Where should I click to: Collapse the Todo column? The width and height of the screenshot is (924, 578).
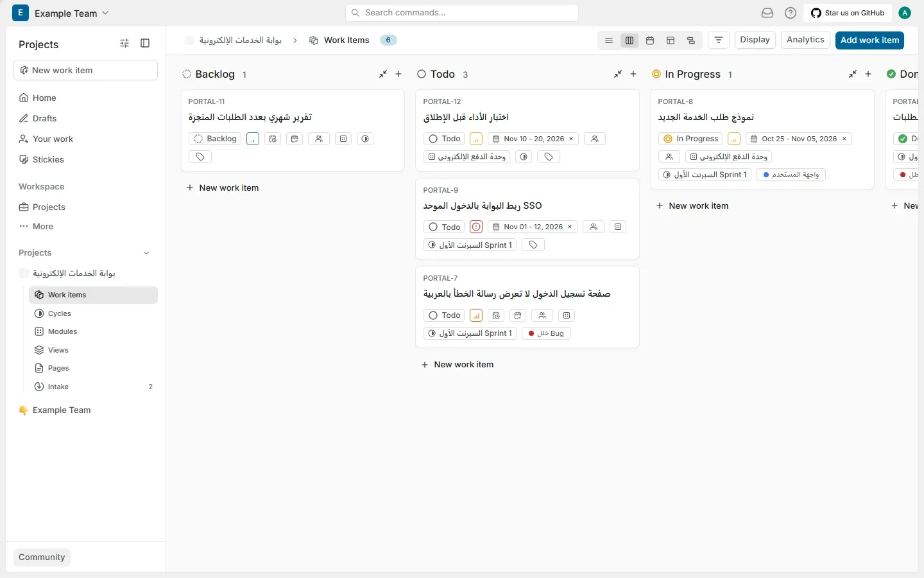tap(618, 74)
